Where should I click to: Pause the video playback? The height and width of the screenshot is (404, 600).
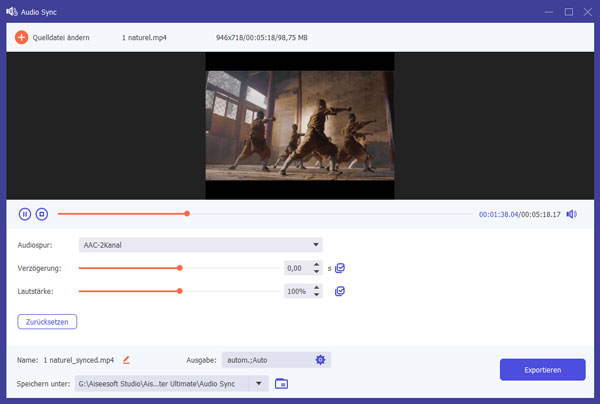click(25, 214)
